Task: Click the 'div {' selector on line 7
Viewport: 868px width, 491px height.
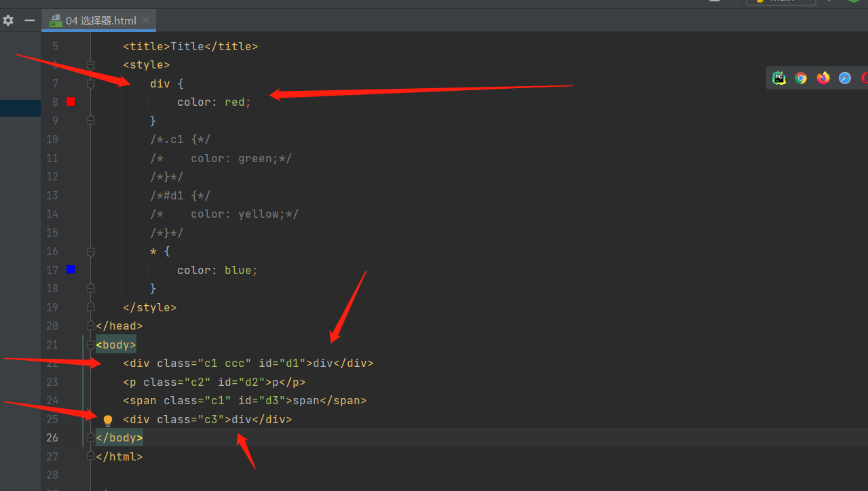Action: [x=167, y=83]
